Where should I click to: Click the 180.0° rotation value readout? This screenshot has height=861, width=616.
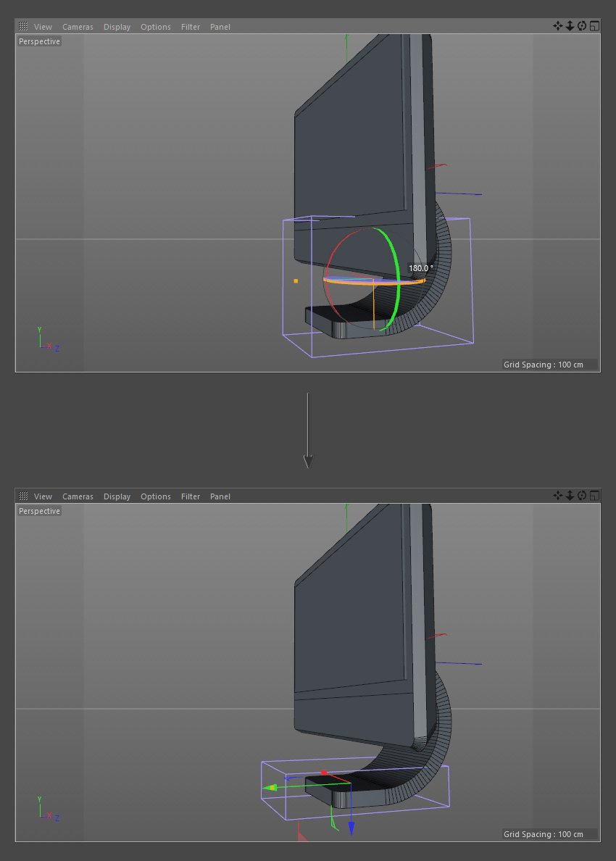(420, 267)
